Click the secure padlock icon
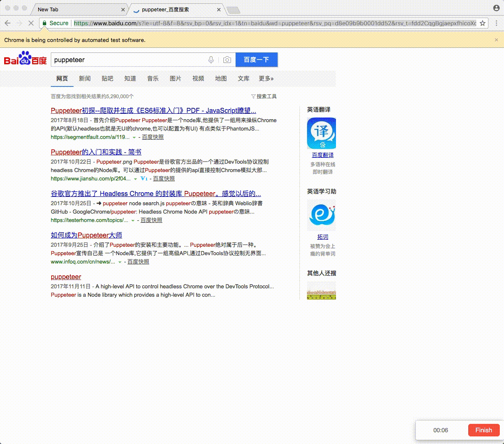The image size is (504, 444). (45, 23)
